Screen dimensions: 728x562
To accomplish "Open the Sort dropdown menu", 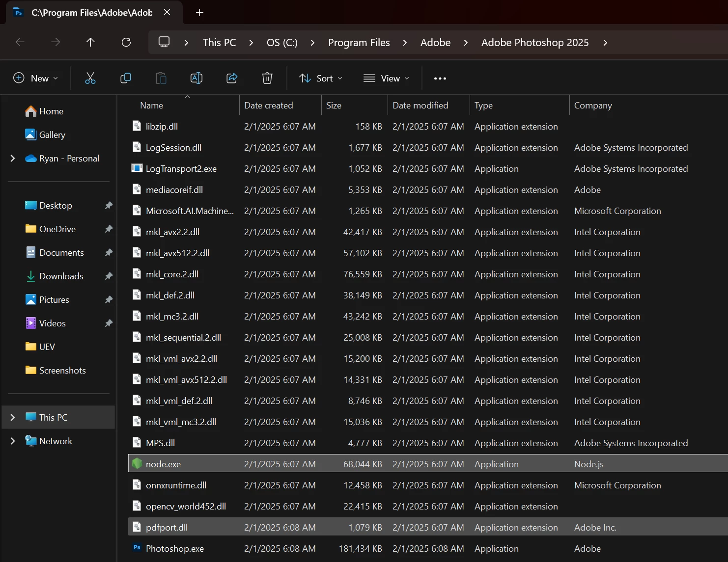I will [x=321, y=79].
